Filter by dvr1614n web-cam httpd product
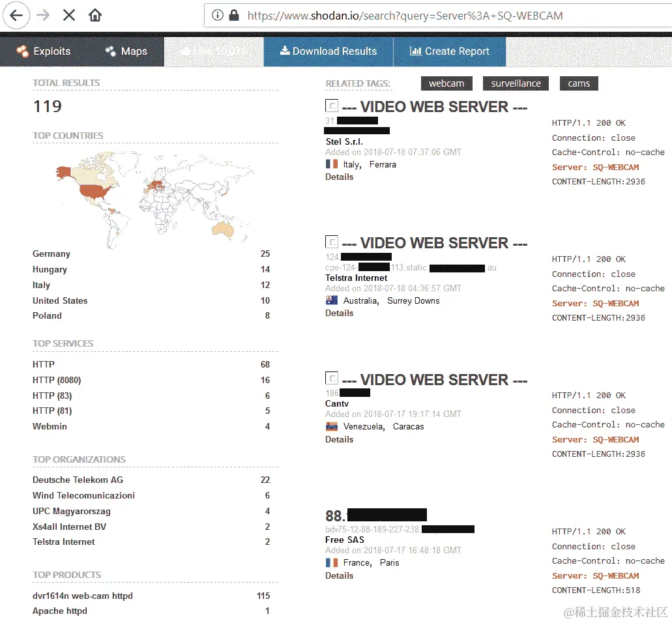 pos(83,596)
